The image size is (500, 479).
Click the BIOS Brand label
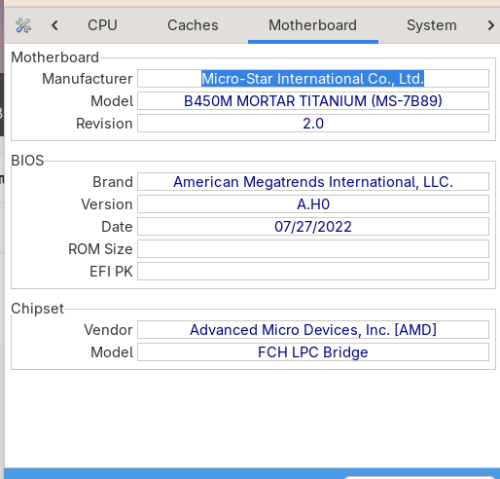point(113,182)
